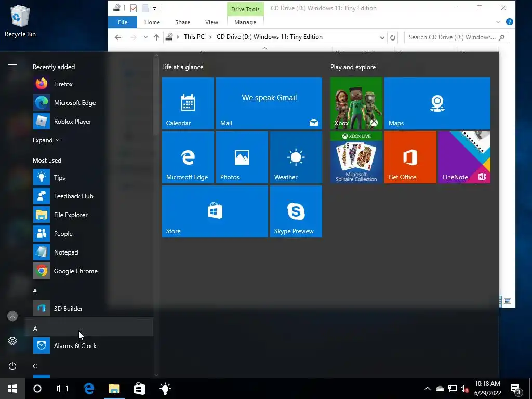The width and height of the screenshot is (532, 399).
Task: Refresh the Explorer folder view
Action: (393, 37)
